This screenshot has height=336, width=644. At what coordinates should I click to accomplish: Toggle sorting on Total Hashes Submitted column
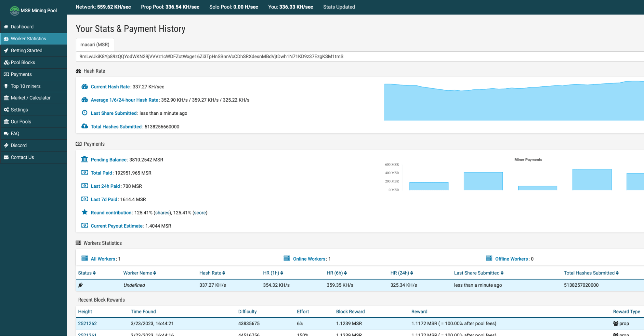617,273
